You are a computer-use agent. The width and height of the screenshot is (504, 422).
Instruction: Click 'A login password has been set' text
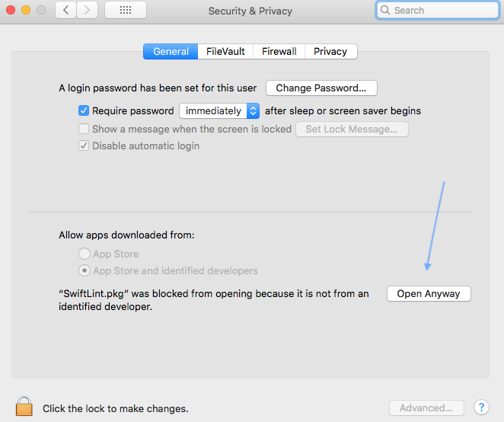tap(158, 88)
